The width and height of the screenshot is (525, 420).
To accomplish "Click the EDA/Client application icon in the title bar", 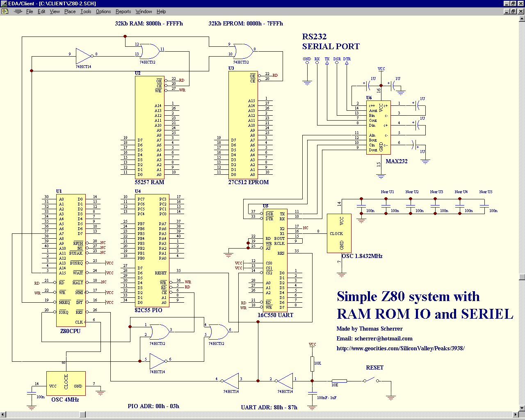I will (4, 3).
